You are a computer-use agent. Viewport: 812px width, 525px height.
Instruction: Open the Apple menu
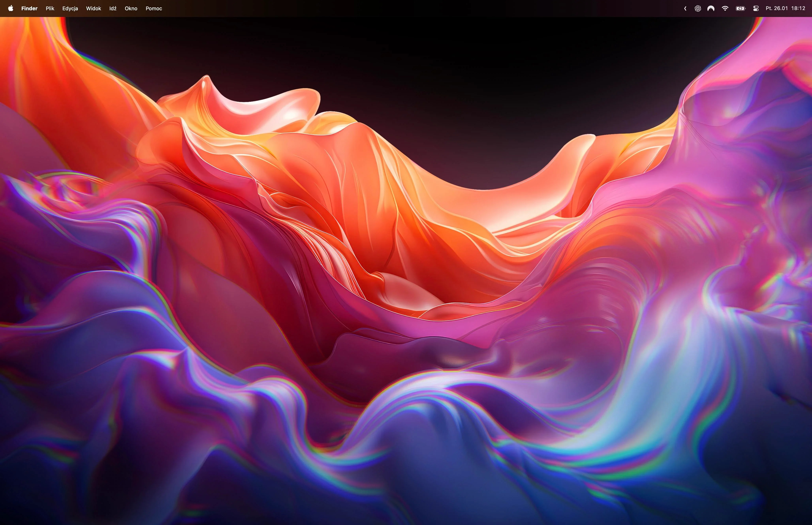(x=10, y=8)
